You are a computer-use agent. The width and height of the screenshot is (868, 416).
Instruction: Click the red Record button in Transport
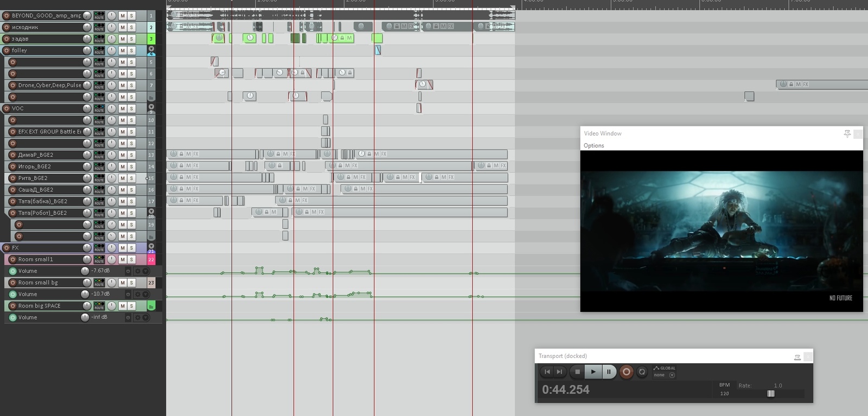[x=626, y=372]
